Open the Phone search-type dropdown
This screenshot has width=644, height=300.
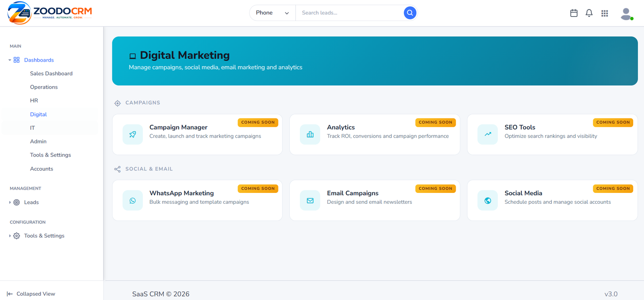pos(272,13)
